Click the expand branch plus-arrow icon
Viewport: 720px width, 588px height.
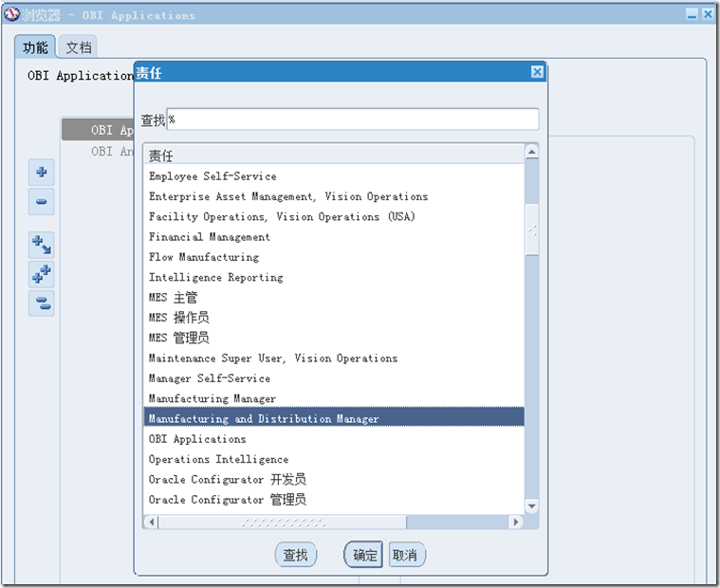[x=42, y=245]
